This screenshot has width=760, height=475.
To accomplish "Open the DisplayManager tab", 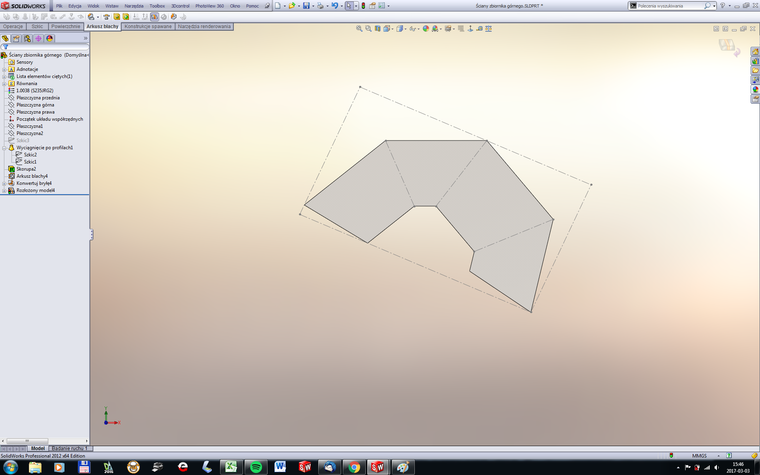I will point(49,38).
